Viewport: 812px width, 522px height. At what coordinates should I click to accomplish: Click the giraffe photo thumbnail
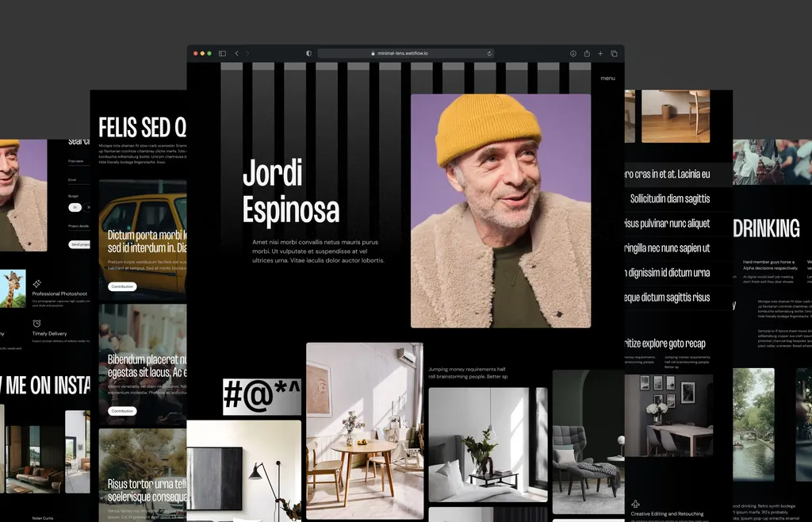[x=13, y=288]
